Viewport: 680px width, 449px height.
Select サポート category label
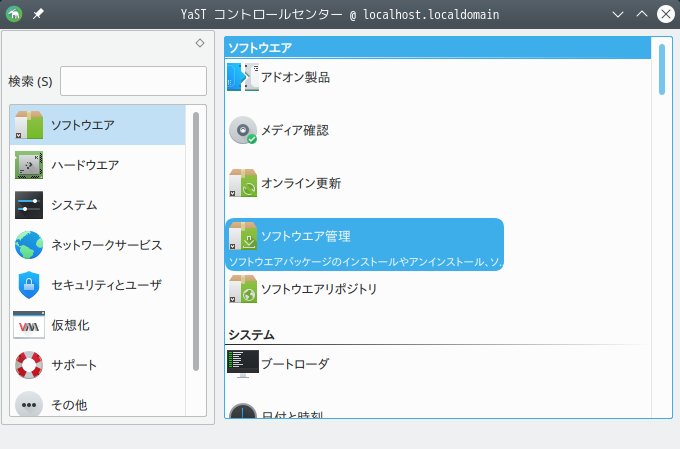tap(74, 365)
